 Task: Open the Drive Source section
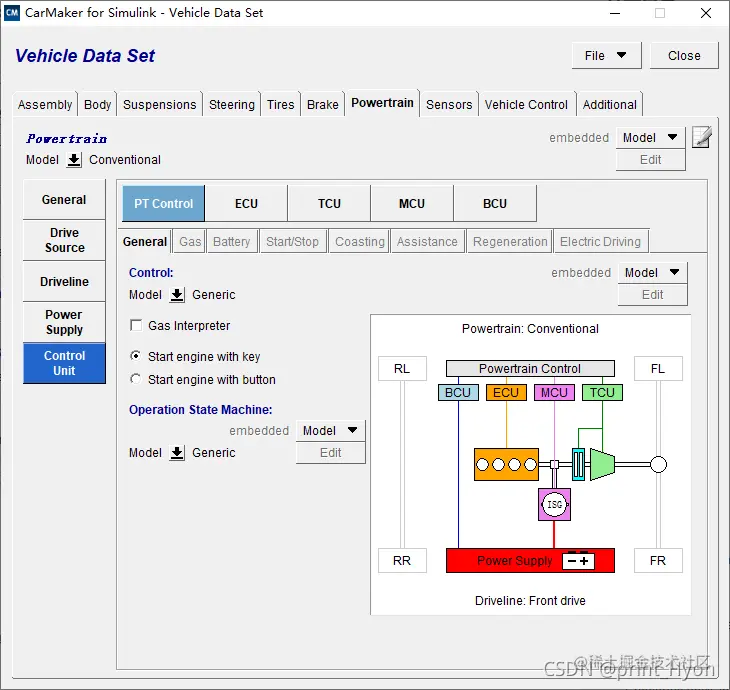pos(64,240)
